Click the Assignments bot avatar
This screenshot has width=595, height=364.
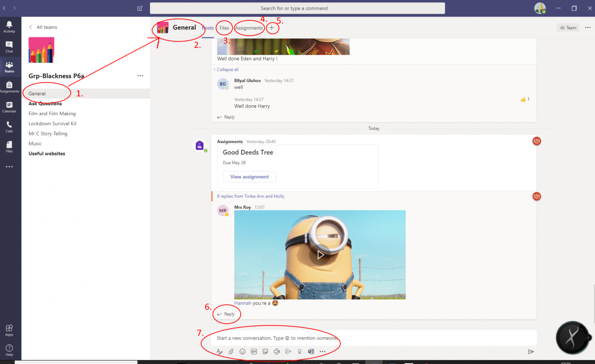coord(200,145)
